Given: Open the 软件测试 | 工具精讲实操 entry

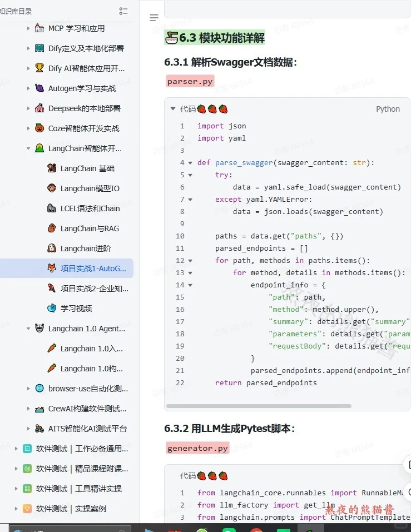Looking at the screenshot, I should pos(79,489).
